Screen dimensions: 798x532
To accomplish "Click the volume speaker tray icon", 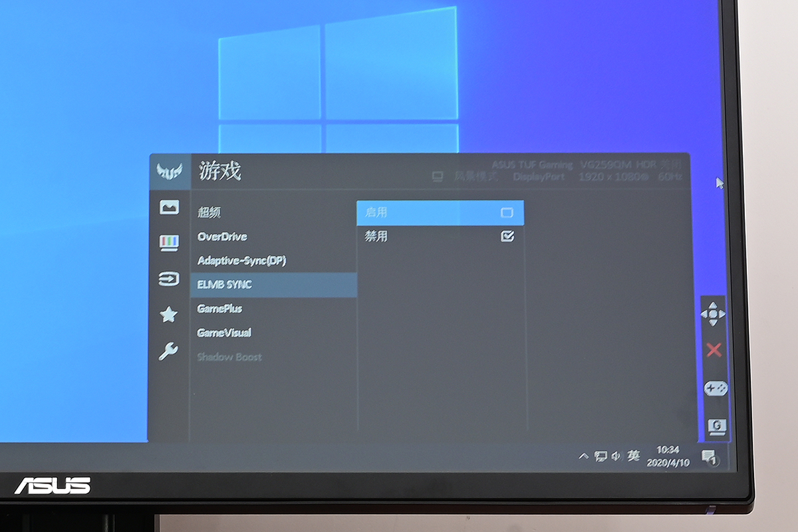I will click(x=616, y=456).
